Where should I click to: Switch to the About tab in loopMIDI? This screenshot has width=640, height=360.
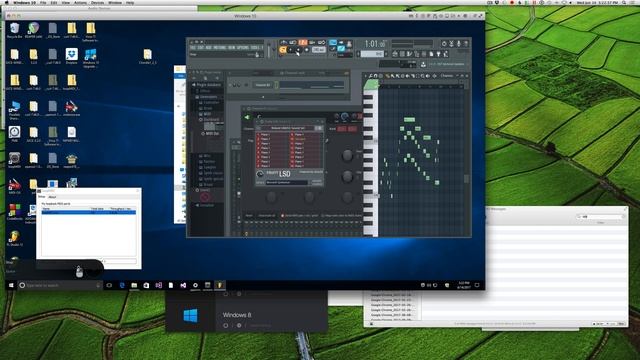click(x=52, y=197)
